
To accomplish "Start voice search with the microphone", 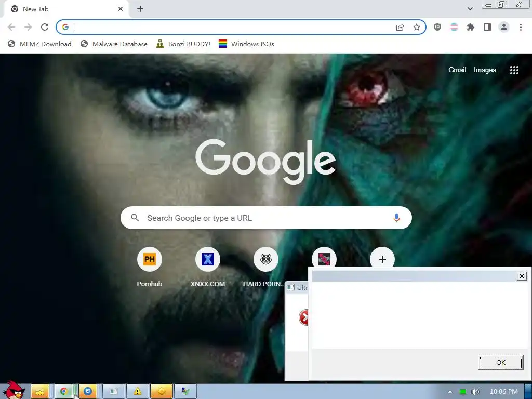I will click(x=396, y=218).
